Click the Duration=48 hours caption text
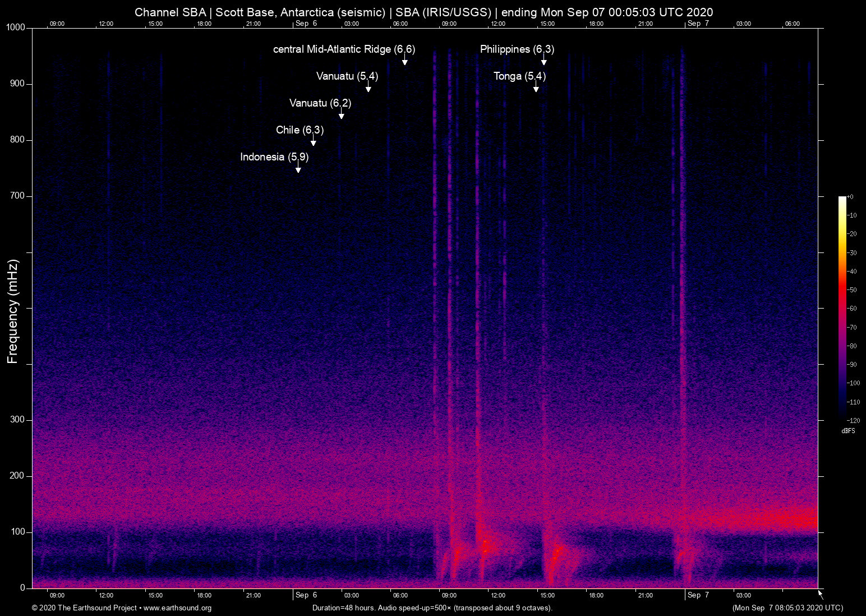Viewport: 866px width, 616px height. (x=432, y=608)
